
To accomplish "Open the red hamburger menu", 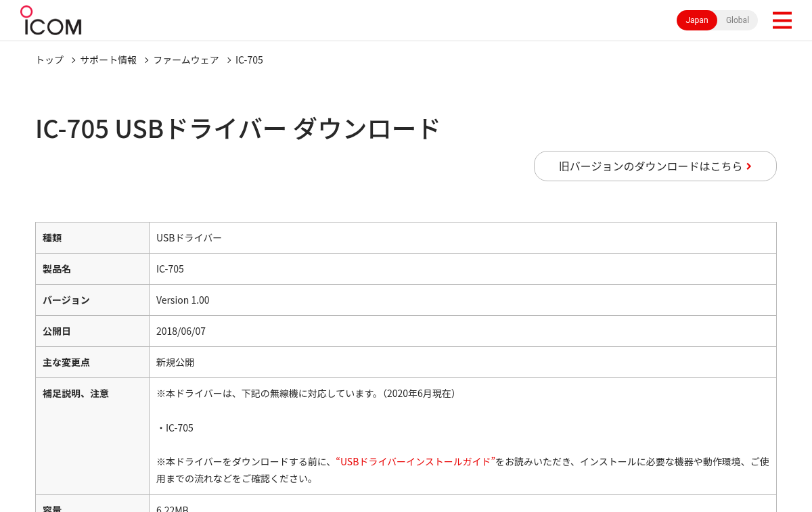I will 782,20.
